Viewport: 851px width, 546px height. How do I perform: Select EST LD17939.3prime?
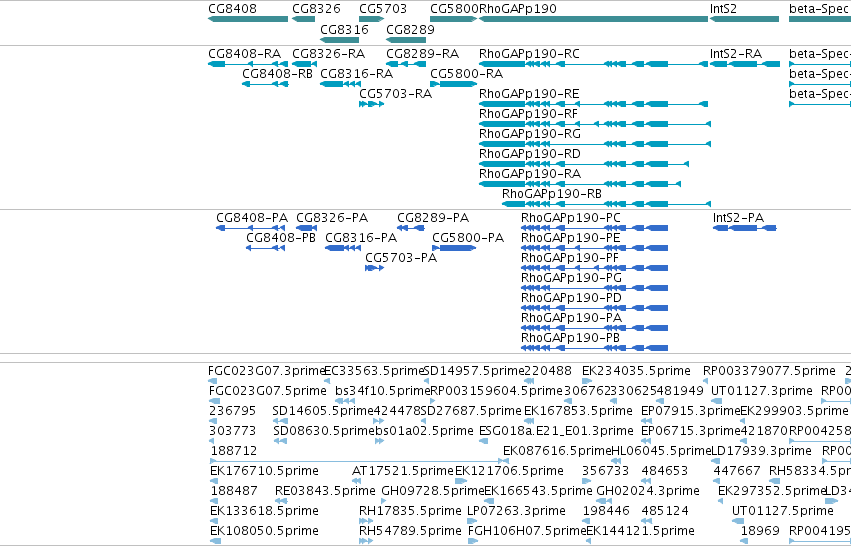tap(716, 461)
